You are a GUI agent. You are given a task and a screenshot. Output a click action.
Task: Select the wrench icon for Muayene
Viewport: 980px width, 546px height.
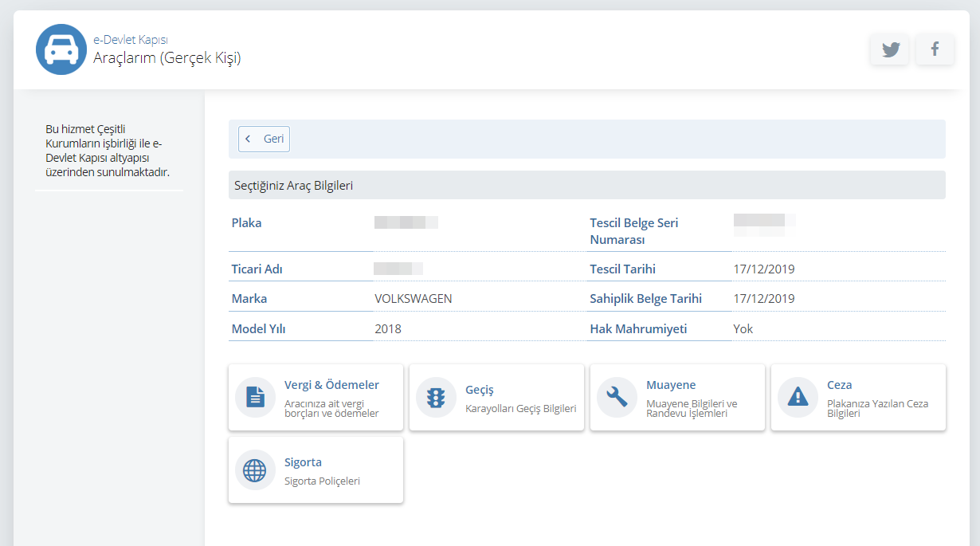point(617,397)
